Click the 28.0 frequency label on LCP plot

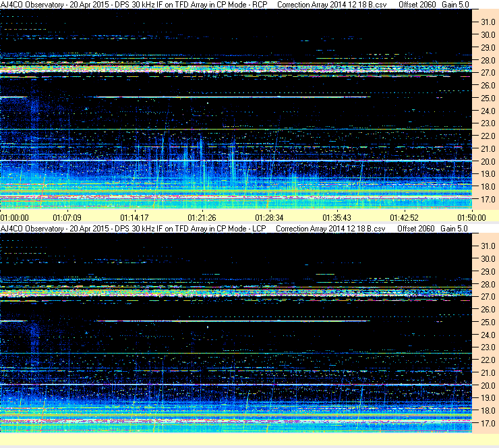pos(488,284)
